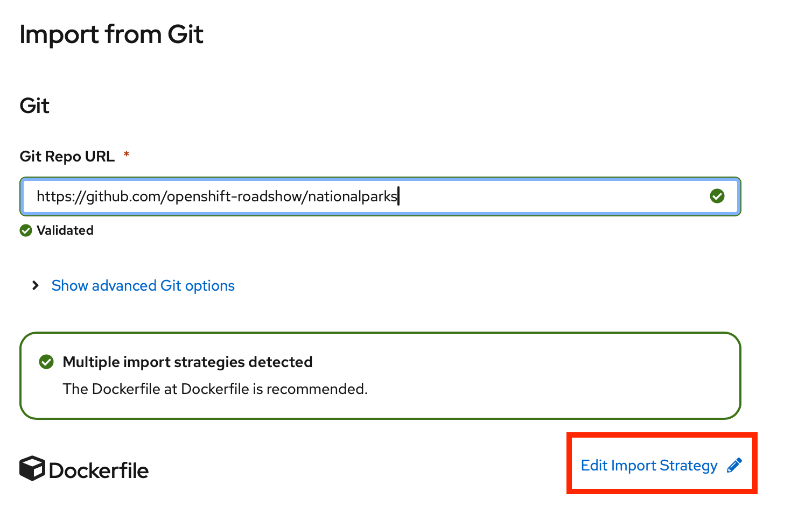This screenshot has width=812, height=520.
Task: Focus the Git Repo URL input field
Action: [x=538, y=196]
